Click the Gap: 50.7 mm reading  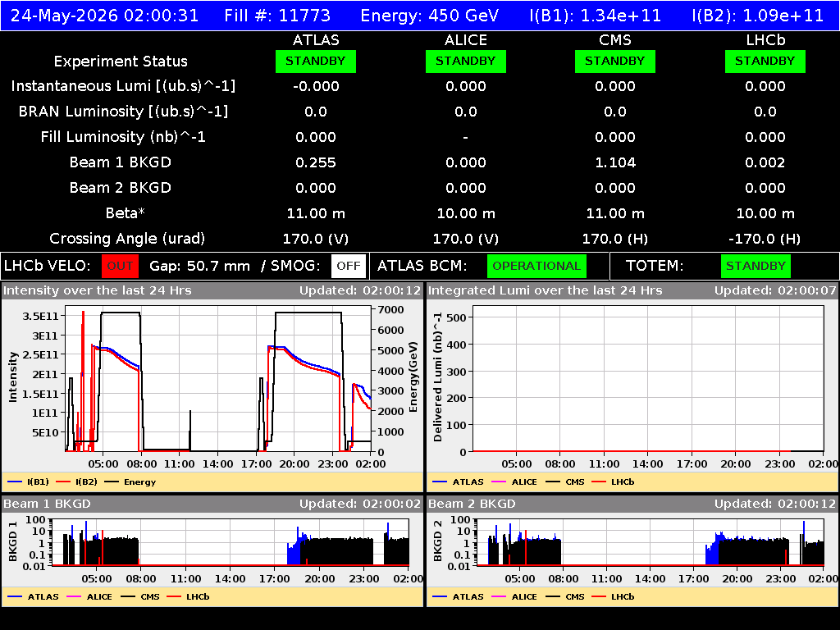tap(200, 266)
